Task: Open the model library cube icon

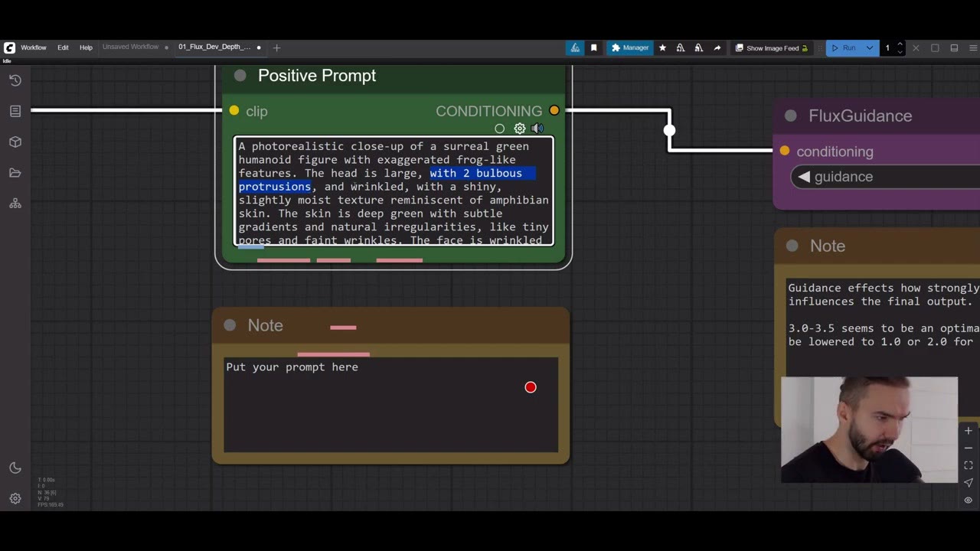Action: [15, 142]
